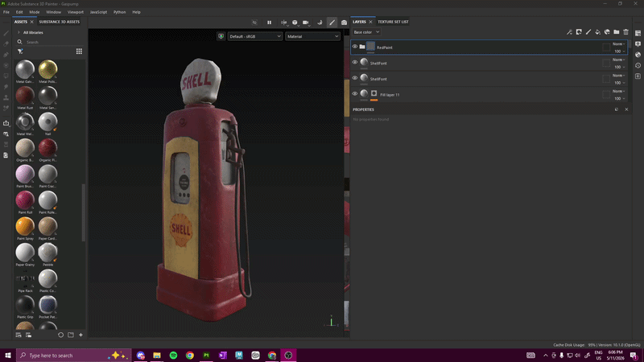The height and width of the screenshot is (362, 644).
Task: Switch to Substance 3D Assets tab
Action: (59, 22)
